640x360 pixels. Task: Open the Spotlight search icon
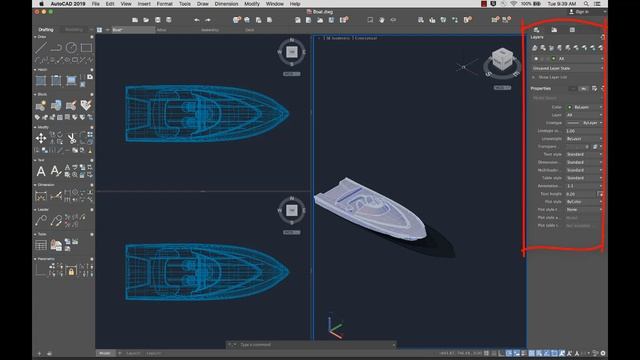[x=586, y=4]
